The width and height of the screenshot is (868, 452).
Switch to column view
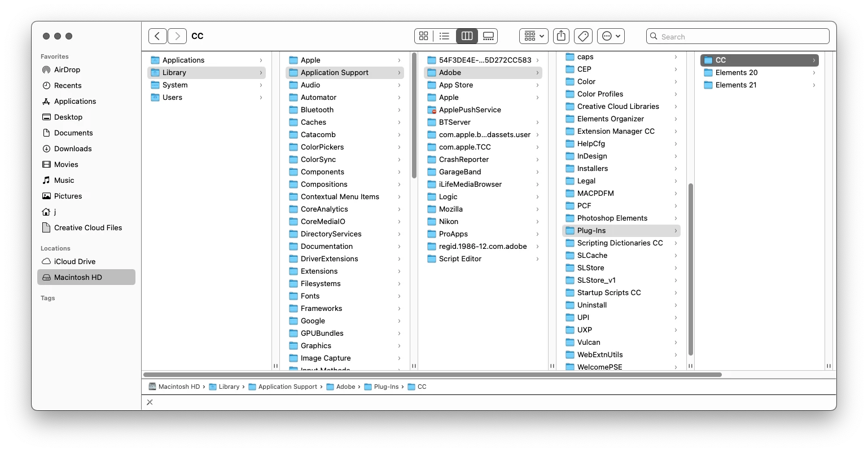pyautogui.click(x=467, y=36)
